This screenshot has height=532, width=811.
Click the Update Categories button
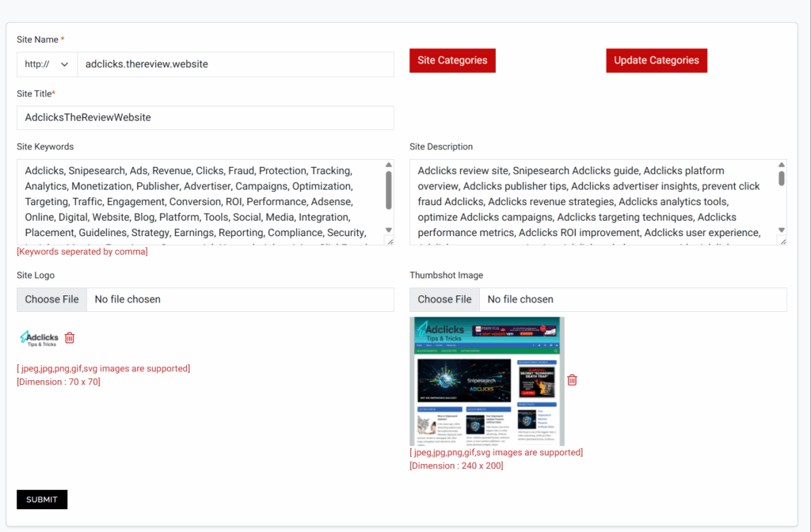(656, 60)
